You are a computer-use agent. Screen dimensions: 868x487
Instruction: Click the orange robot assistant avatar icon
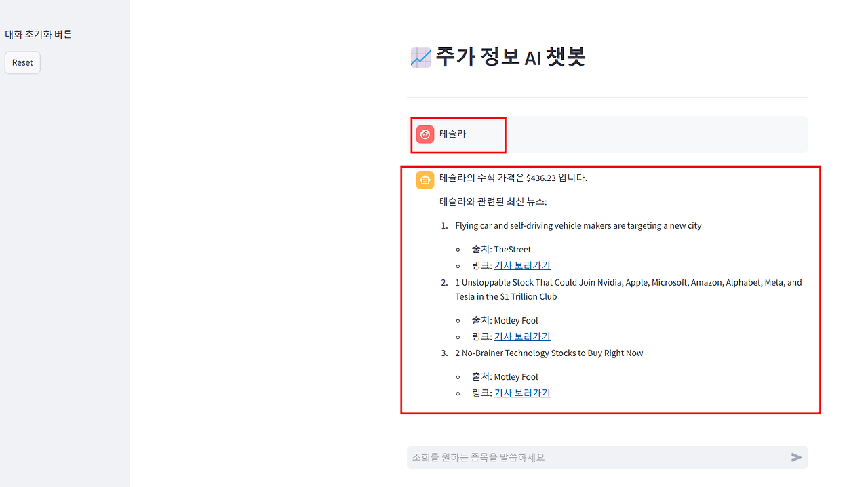click(425, 180)
